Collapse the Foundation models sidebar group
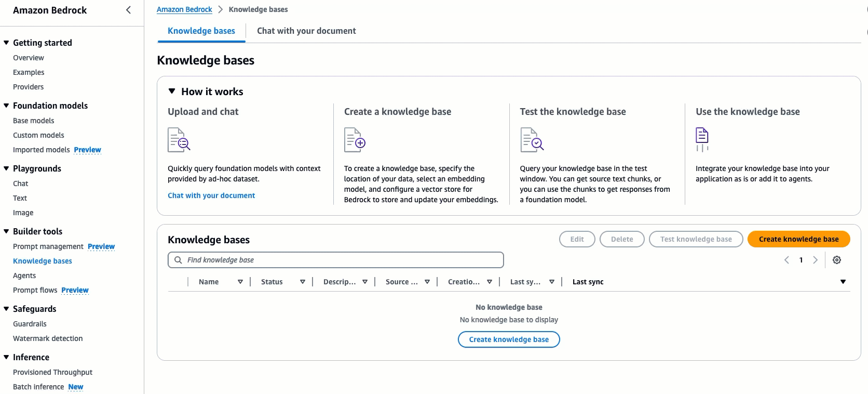Viewport: 868px width, 394px height. pyautogui.click(x=6, y=106)
